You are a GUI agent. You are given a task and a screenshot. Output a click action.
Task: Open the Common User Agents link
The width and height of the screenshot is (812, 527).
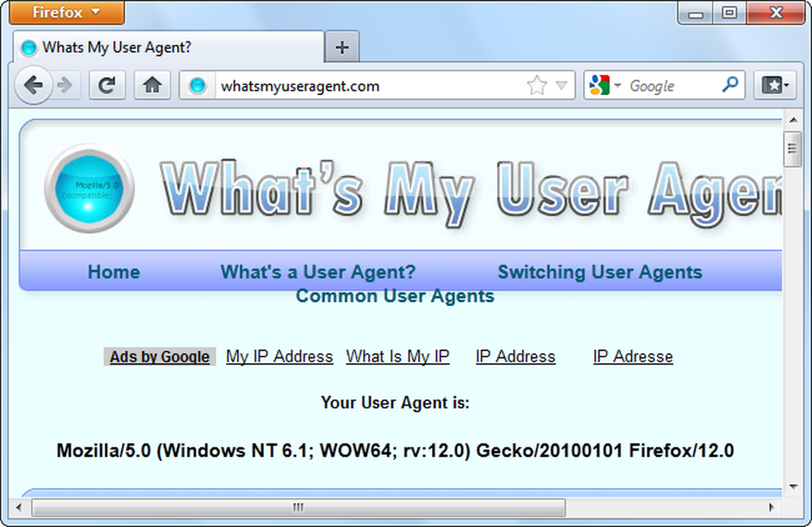(x=395, y=296)
